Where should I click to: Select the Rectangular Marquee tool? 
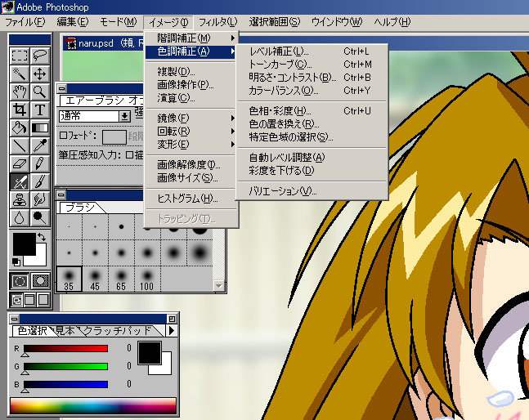pos(20,56)
